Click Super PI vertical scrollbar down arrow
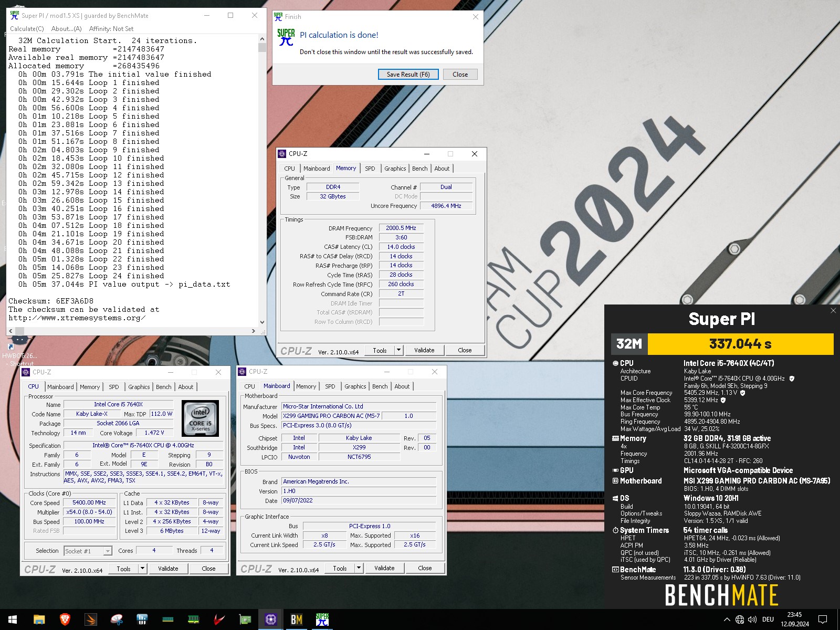Screen dimensions: 840x630 pos(262,322)
